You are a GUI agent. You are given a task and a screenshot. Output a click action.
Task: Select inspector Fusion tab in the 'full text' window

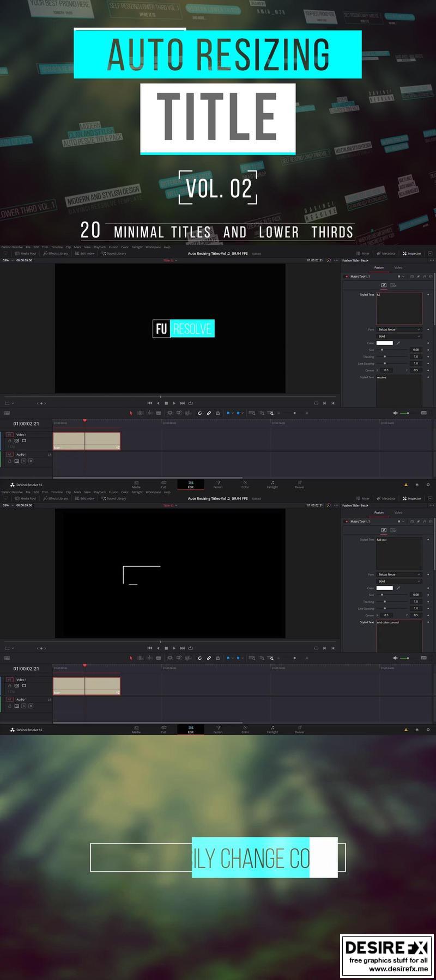pyautogui.click(x=379, y=512)
